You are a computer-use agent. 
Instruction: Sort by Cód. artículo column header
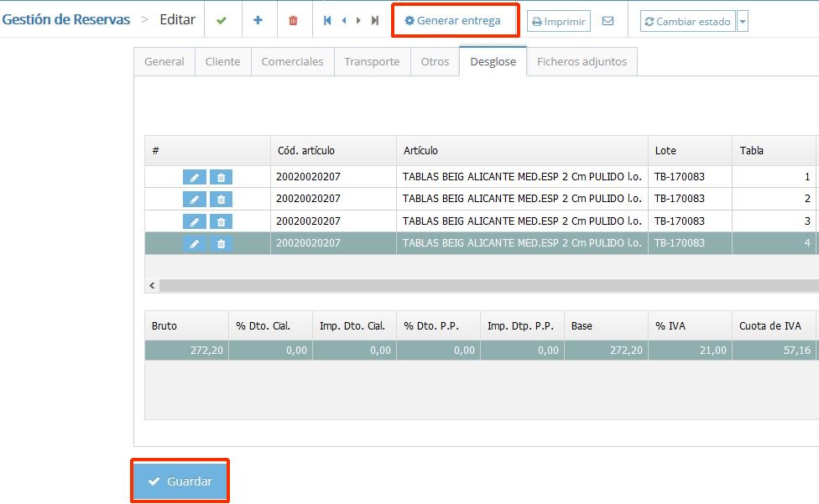click(x=333, y=151)
